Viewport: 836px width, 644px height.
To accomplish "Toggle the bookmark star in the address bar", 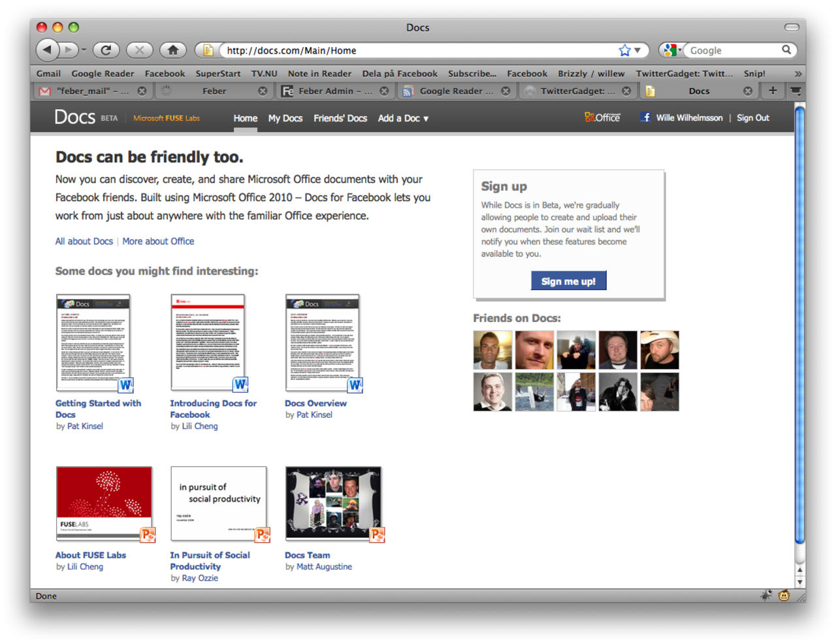I will tap(624, 50).
